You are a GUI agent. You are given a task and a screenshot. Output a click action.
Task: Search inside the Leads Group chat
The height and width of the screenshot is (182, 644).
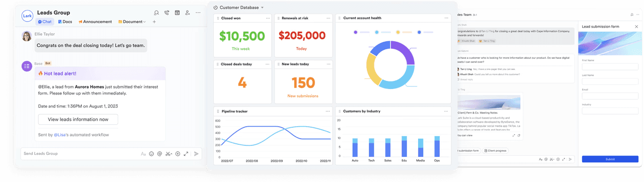(x=156, y=13)
